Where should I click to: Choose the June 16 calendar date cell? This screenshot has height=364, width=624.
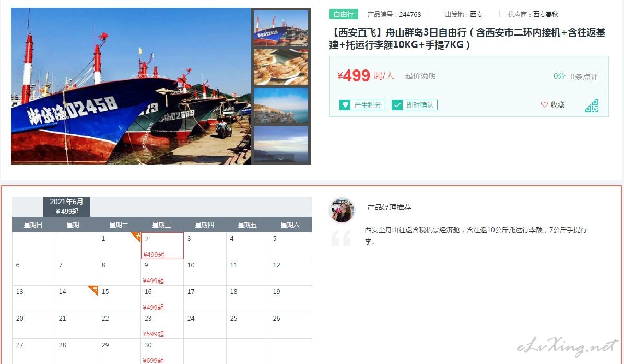tap(162, 299)
